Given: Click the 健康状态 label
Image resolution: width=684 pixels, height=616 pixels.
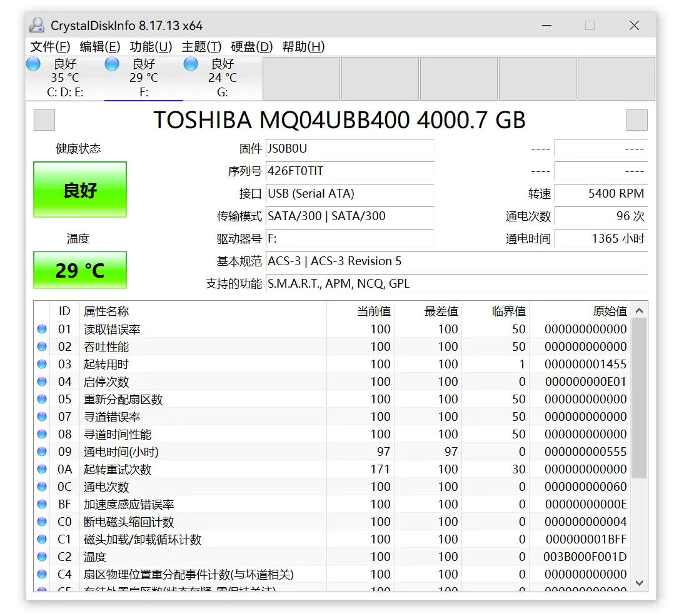Looking at the screenshot, I should point(78,149).
